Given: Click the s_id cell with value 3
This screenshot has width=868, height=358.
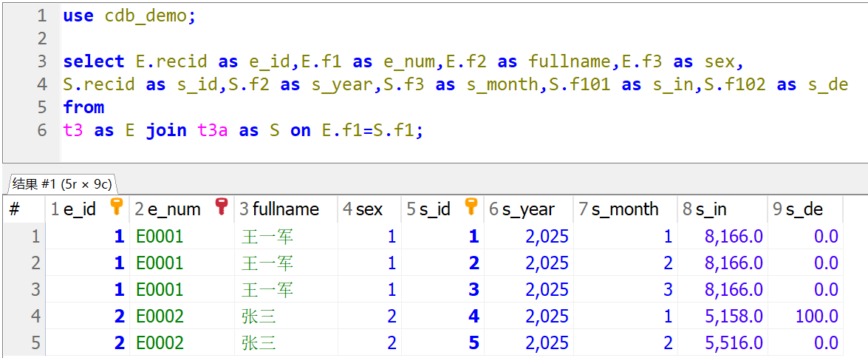Looking at the screenshot, I should coord(474,290).
